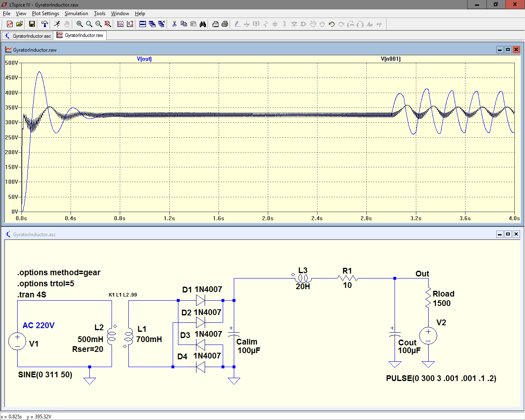Open the Plot Settings menu
The height and width of the screenshot is (420, 525).
45,14
